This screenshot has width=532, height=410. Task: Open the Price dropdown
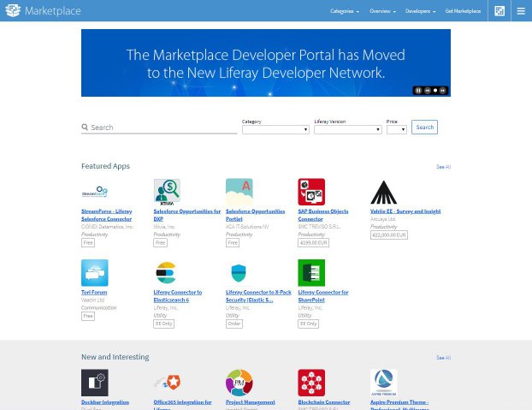397,129
